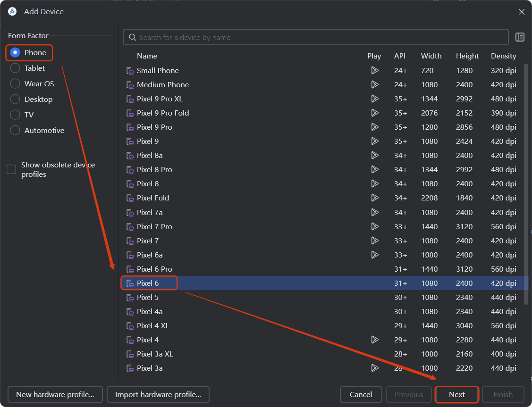Click the 2152 height of Pixel 9 Pro Fold
532x407 pixels.
pyautogui.click(x=464, y=113)
